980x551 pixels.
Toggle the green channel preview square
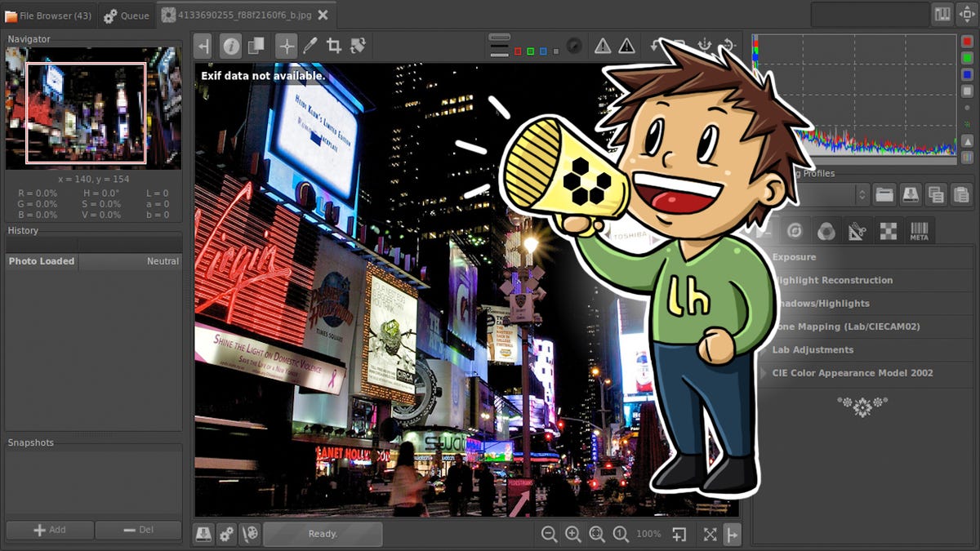coord(530,51)
